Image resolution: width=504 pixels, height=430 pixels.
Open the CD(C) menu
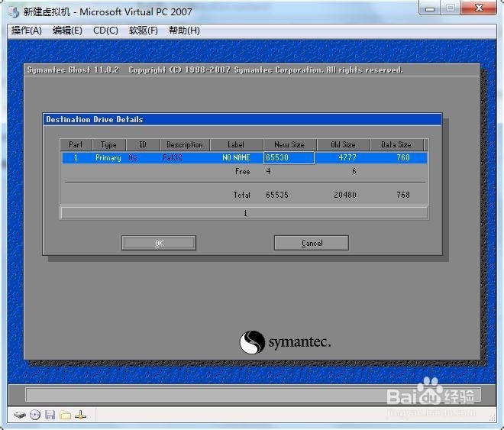[x=105, y=31]
